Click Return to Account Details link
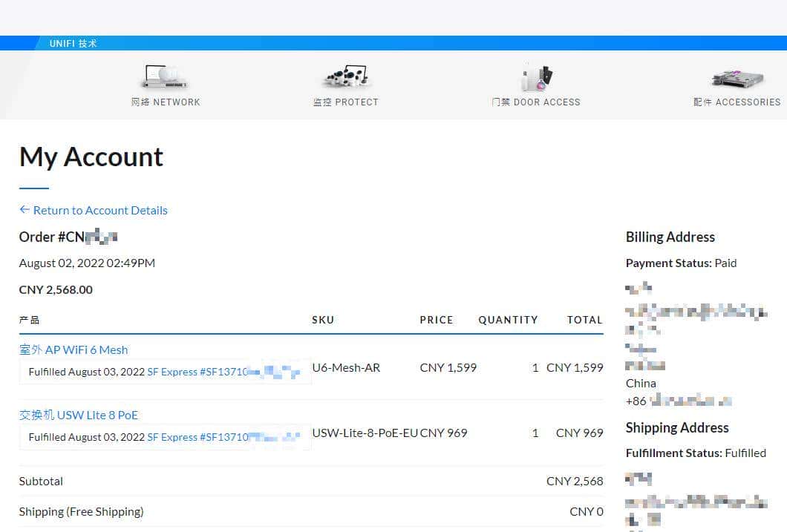787x532 pixels. tap(100, 210)
